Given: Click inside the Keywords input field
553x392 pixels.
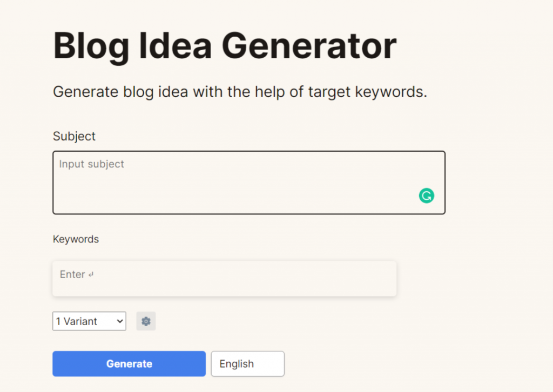Looking at the screenshot, I should click(224, 279).
